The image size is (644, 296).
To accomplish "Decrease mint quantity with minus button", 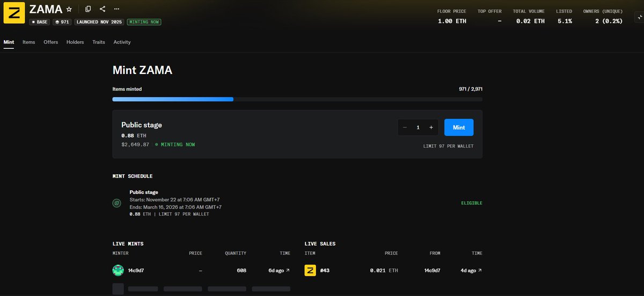I will click(404, 128).
